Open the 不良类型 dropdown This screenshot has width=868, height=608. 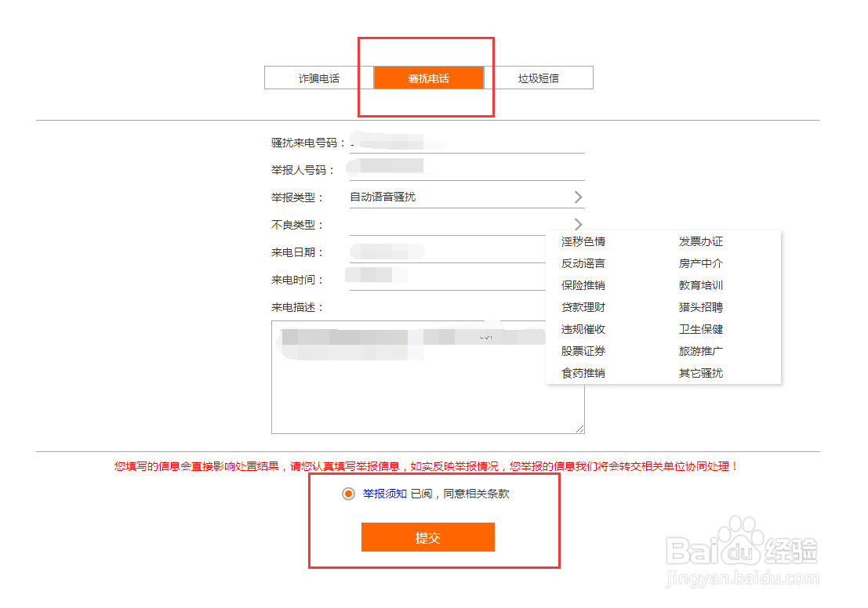(x=578, y=224)
